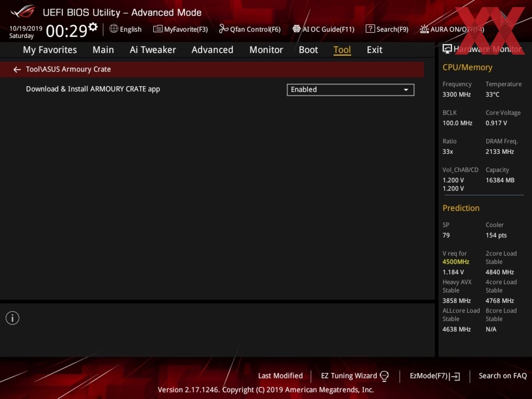This screenshot has width=532, height=399.
Task: Click the 0.917 V core voltage value
Action: [496, 123]
